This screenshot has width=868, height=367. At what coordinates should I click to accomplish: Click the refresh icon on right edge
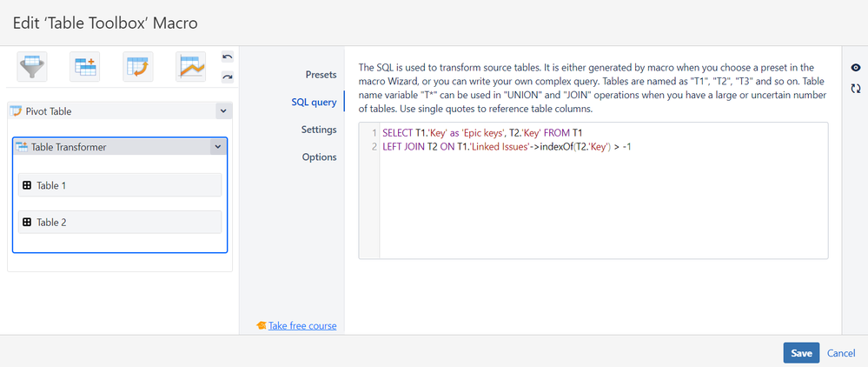click(856, 88)
